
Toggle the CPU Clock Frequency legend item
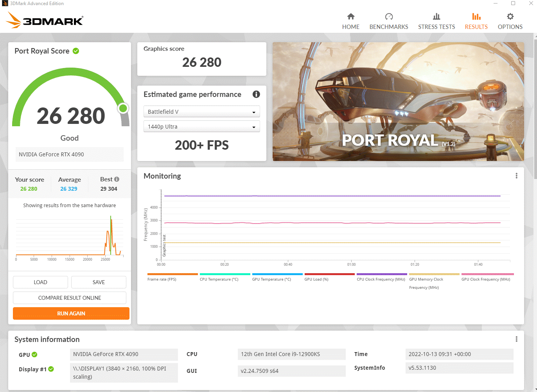[x=381, y=277]
